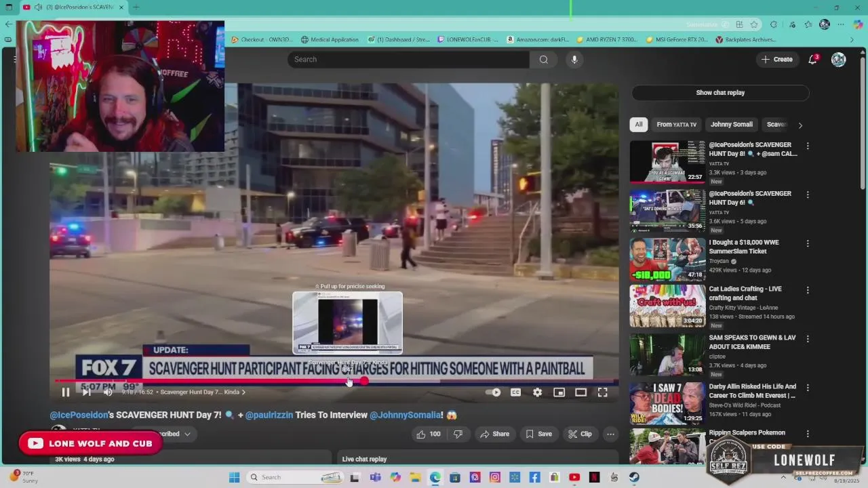Open options for Darby Allin video

(x=807, y=387)
